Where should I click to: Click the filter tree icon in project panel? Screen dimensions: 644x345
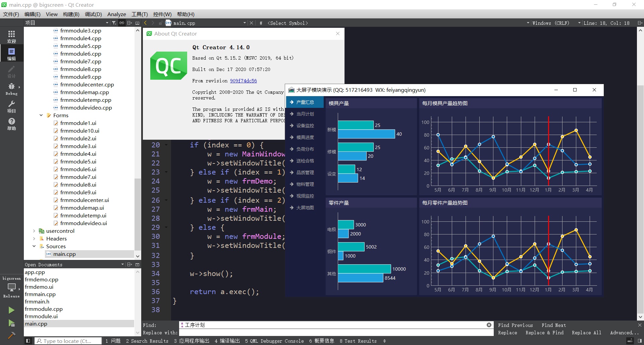click(x=114, y=23)
